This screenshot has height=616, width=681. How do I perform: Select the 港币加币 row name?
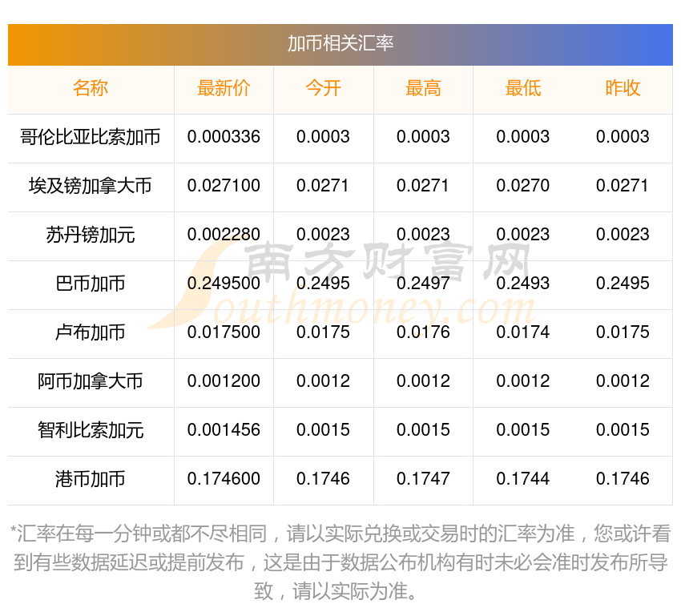point(91,479)
